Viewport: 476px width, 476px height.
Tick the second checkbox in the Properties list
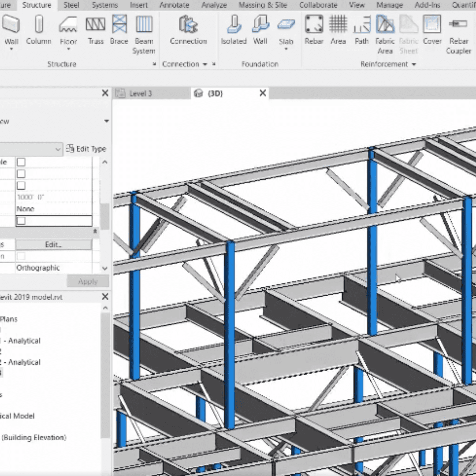pos(21,174)
